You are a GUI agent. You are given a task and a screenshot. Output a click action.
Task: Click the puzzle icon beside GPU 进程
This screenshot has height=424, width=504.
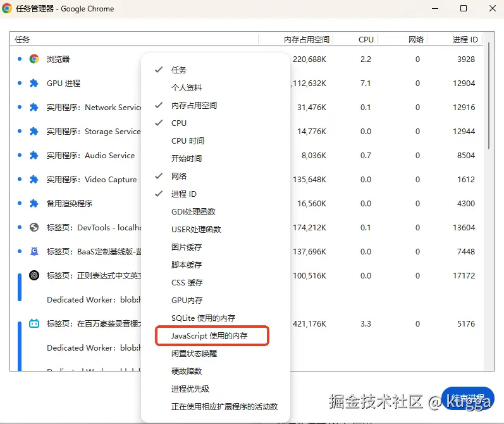point(34,84)
